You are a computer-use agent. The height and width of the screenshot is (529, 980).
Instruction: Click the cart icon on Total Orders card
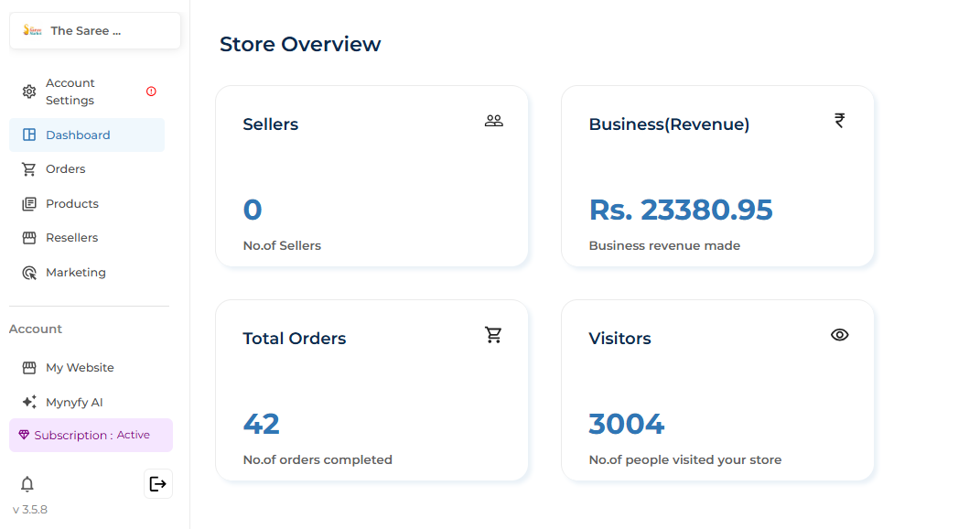pyautogui.click(x=493, y=335)
